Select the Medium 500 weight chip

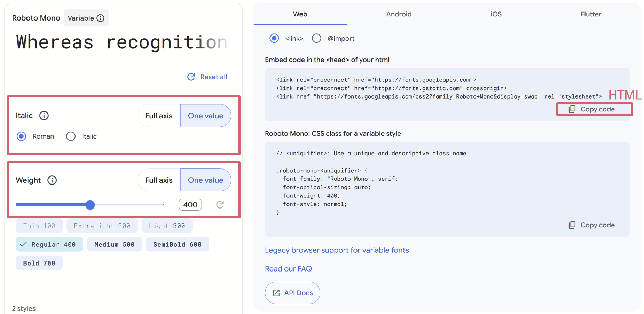[114, 245]
